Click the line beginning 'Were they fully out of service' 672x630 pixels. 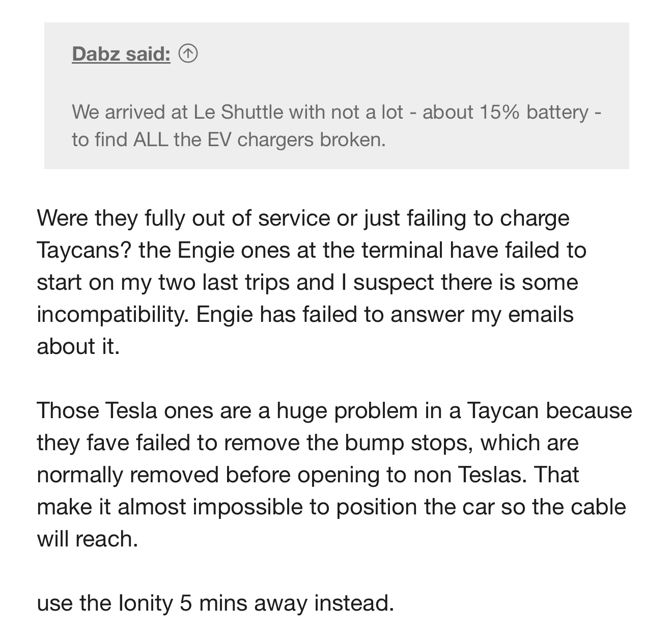pyautogui.click(x=303, y=218)
